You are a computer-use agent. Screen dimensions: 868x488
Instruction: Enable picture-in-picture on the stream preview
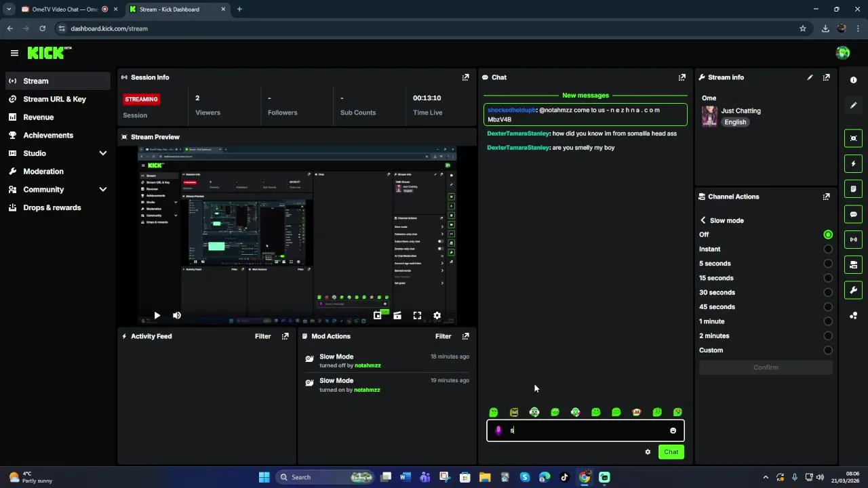(x=377, y=315)
